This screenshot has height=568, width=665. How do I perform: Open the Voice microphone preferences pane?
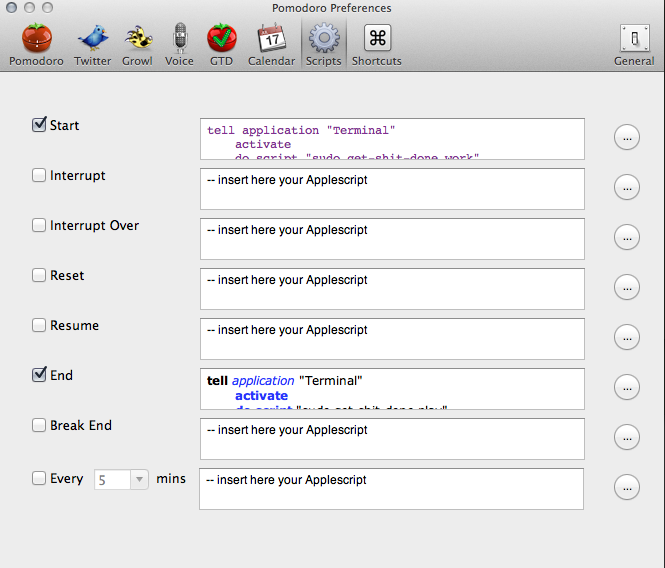coord(180,45)
